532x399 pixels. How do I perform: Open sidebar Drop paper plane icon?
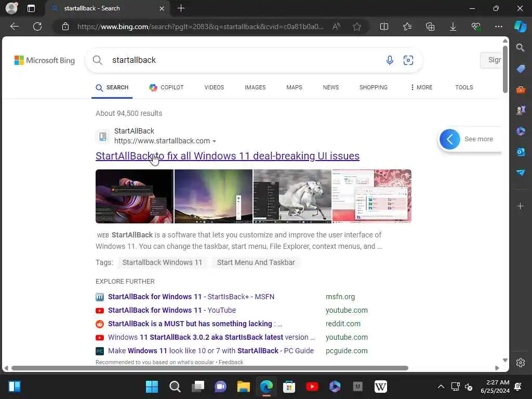click(521, 172)
